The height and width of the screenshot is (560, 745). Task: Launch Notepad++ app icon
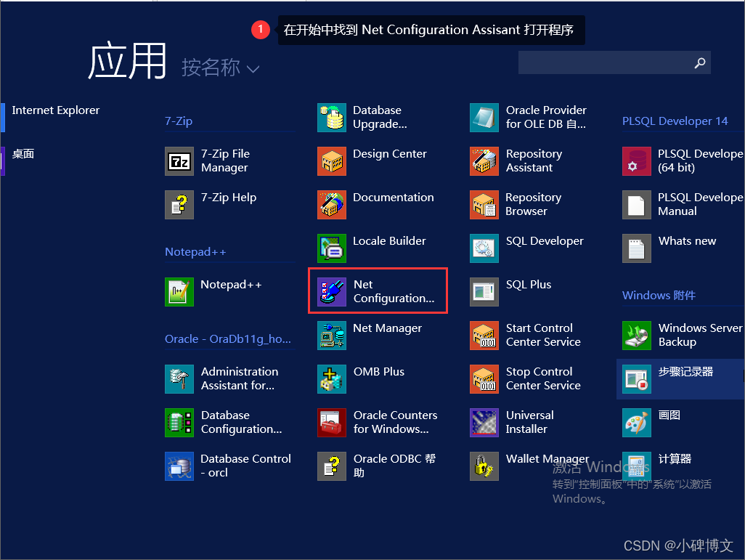click(x=179, y=292)
